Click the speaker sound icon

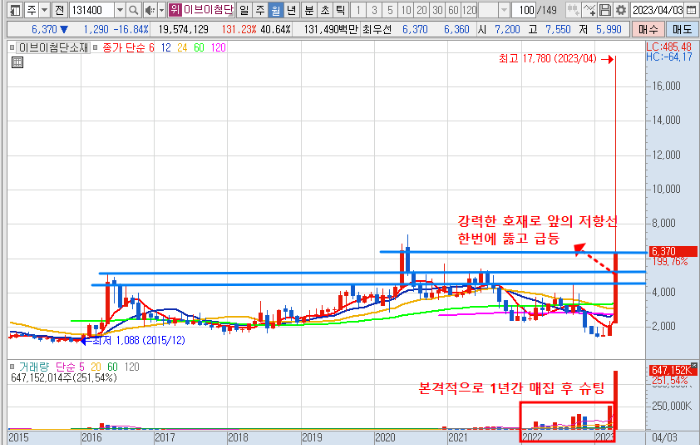tap(150, 10)
